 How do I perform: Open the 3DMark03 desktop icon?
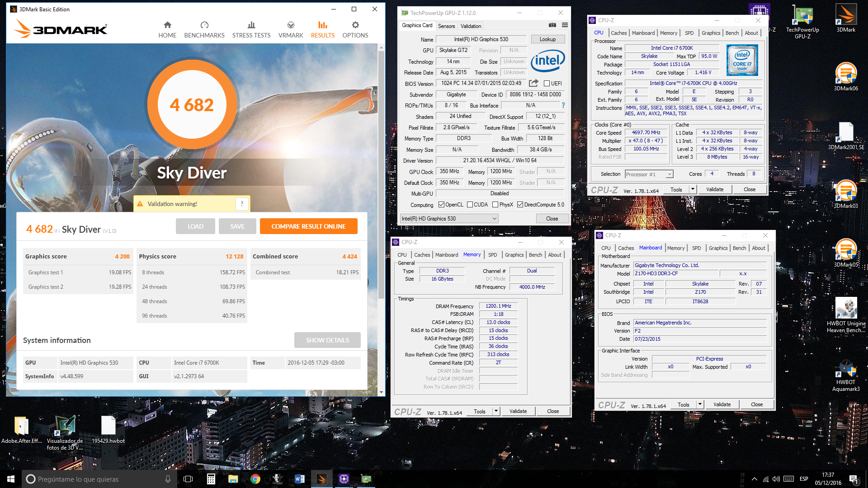coord(846,194)
